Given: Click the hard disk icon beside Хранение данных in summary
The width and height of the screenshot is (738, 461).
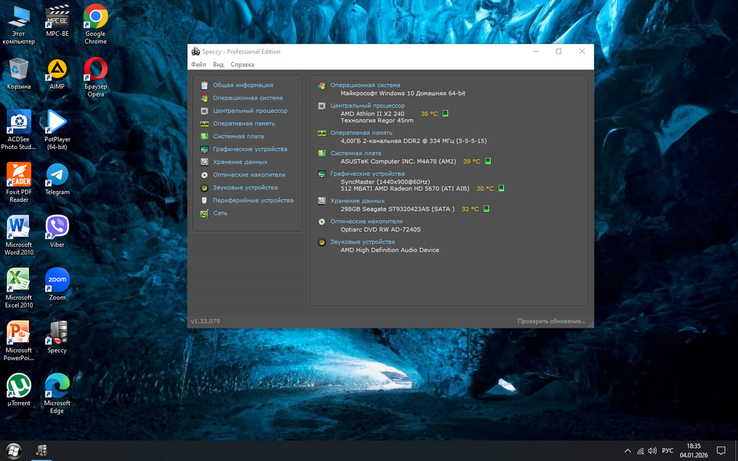Looking at the screenshot, I should 321,201.
